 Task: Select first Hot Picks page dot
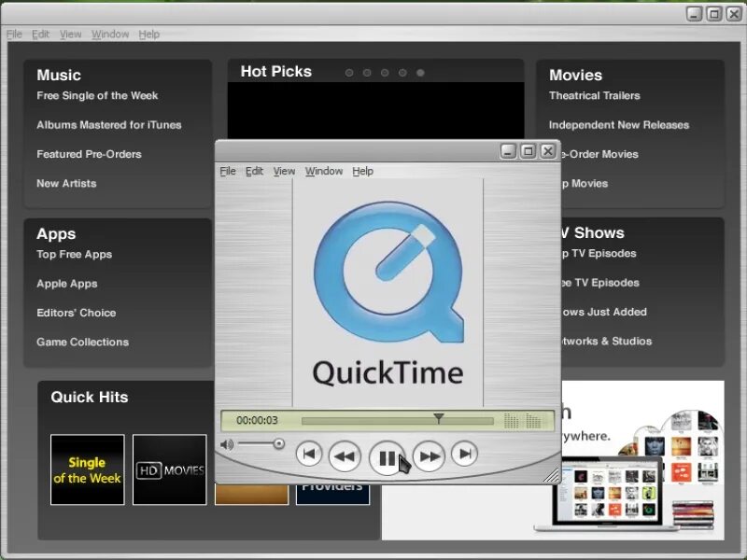coord(349,73)
